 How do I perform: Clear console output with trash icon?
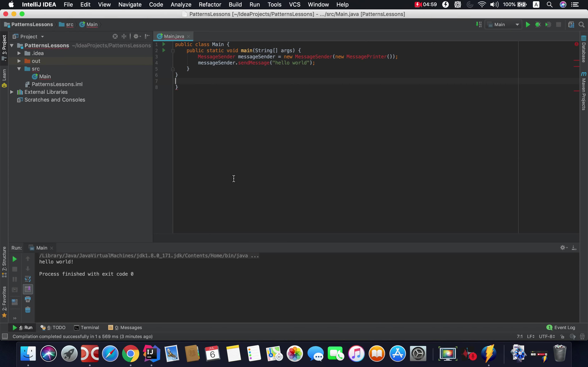(x=28, y=310)
